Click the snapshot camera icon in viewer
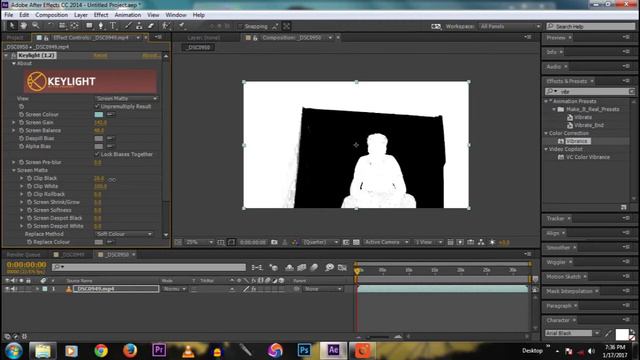Image resolution: width=640 pixels, height=360 pixels. pos(274,242)
